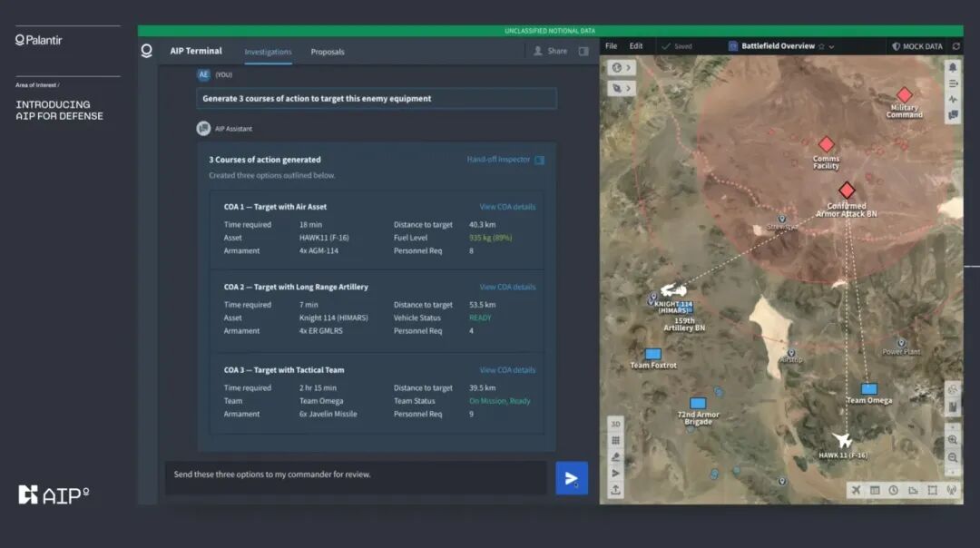Click the '935 kg (89%)' fuel level value
This screenshot has width=980, height=548.
pos(490,238)
